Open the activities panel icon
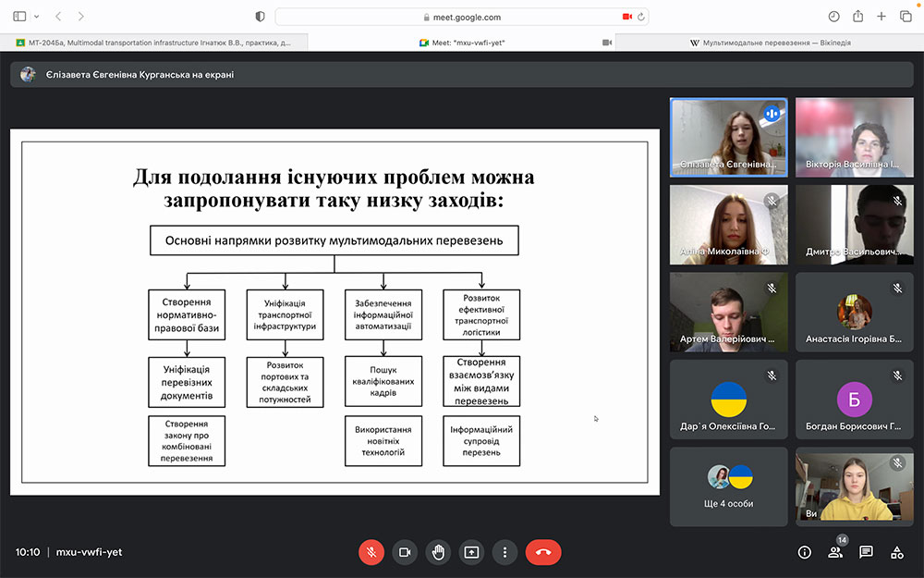The height and width of the screenshot is (578, 924). (896, 552)
